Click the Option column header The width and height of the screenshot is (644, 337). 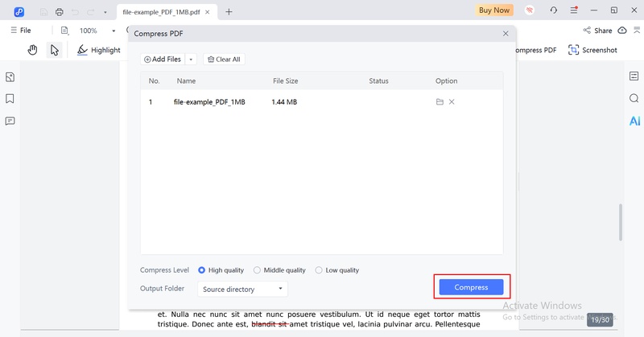coord(447,81)
